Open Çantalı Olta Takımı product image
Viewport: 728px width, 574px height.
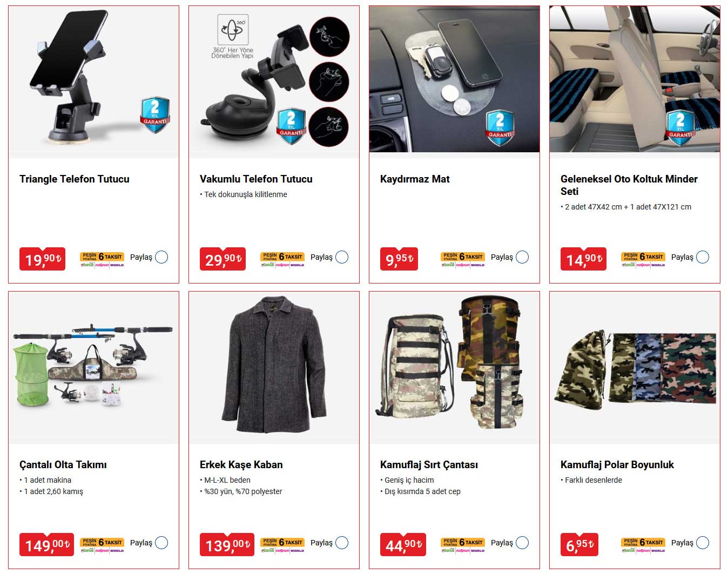pos(93,368)
